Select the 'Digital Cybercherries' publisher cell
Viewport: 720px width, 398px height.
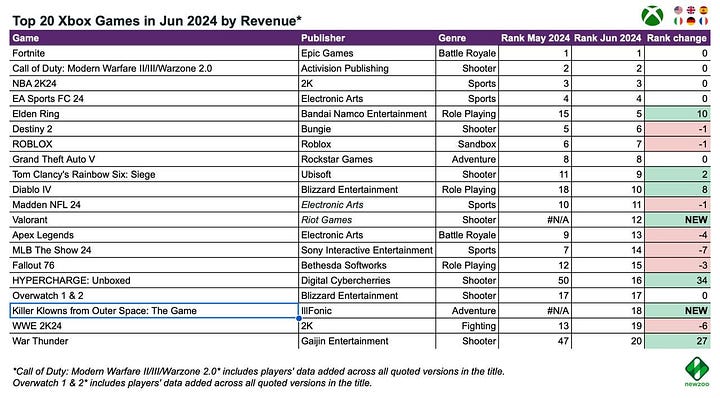pos(367,280)
